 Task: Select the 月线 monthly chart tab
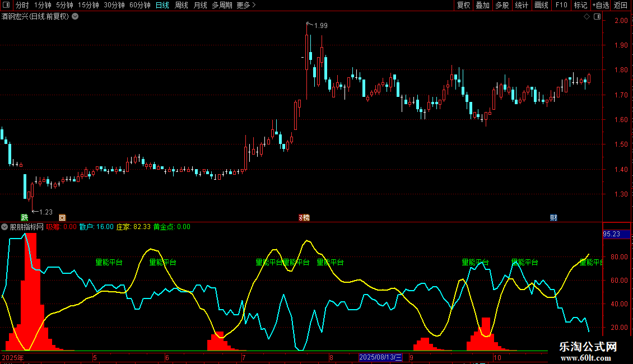click(x=200, y=5)
